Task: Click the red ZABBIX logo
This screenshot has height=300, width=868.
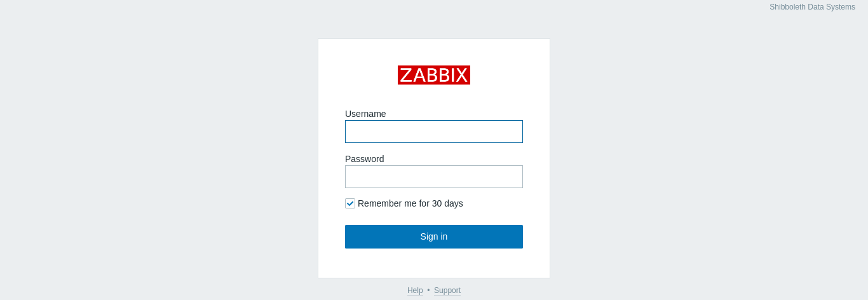Action: pos(434,75)
